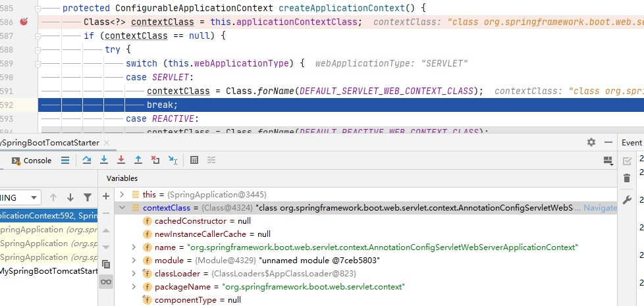Click the Drop Frame icon

coord(155,161)
